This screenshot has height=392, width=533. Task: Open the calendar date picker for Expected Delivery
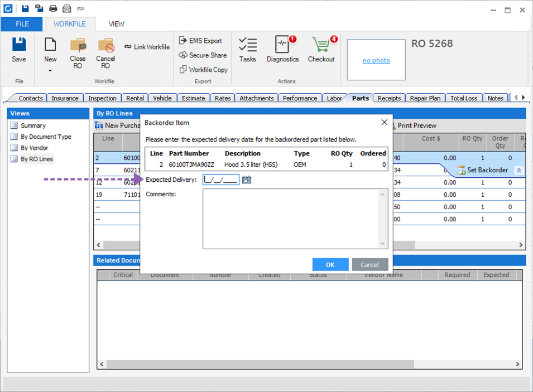(247, 180)
